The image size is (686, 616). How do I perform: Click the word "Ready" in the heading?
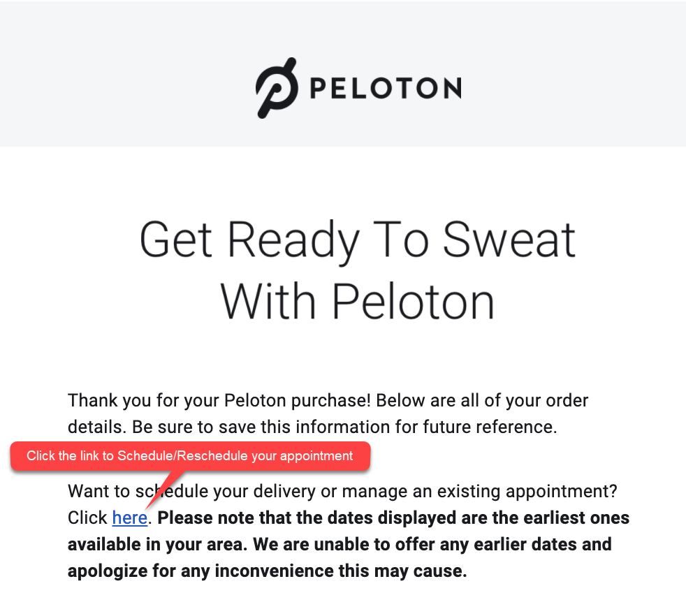[293, 240]
